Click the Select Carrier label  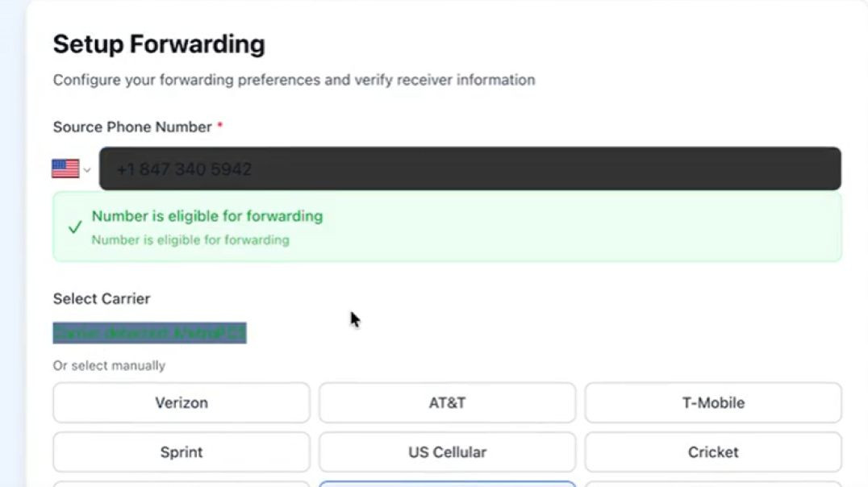pos(101,298)
